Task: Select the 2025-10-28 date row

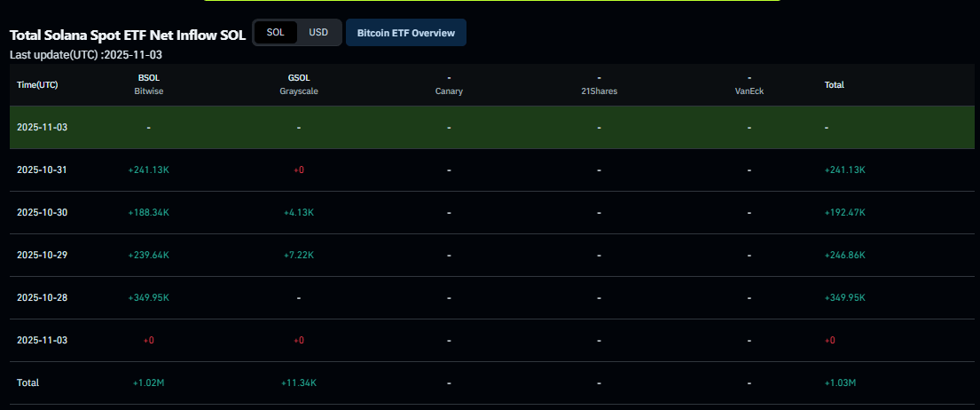Action: tap(42, 298)
